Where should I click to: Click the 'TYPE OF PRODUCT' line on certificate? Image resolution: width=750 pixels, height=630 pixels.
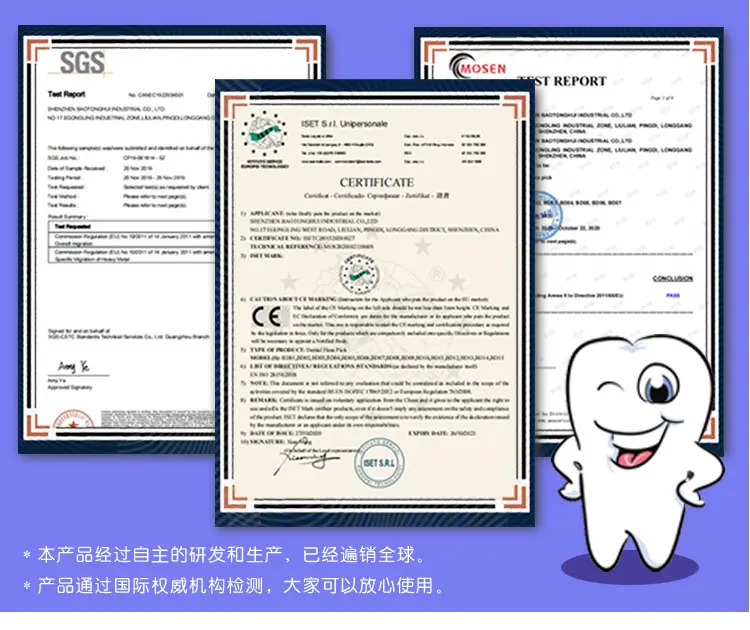[x=294, y=350]
